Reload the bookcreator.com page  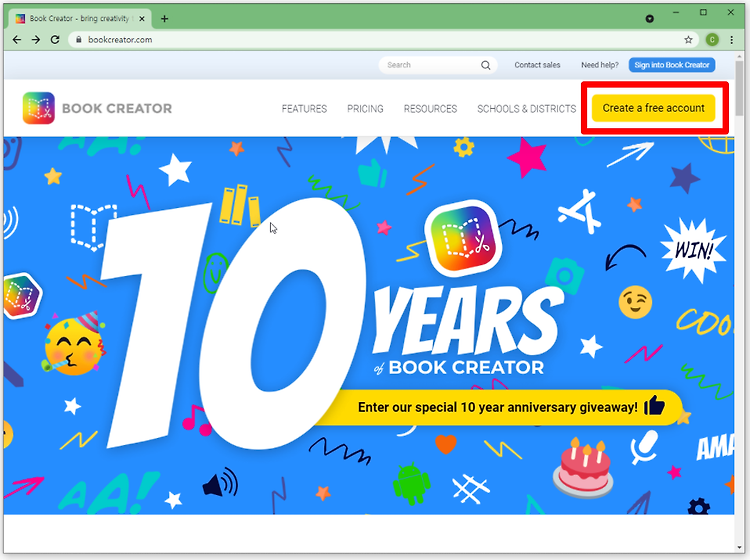(55, 40)
